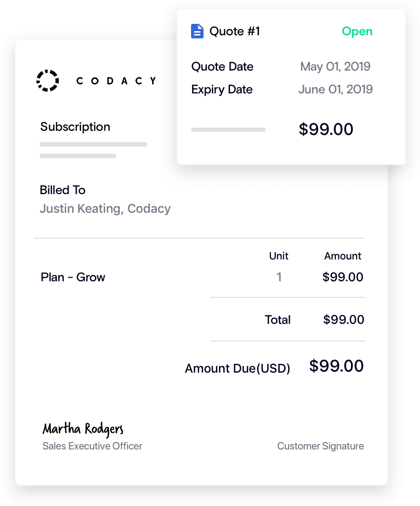Click the Codacy dashed circle logo
This screenshot has height=506, width=420.
click(47, 80)
